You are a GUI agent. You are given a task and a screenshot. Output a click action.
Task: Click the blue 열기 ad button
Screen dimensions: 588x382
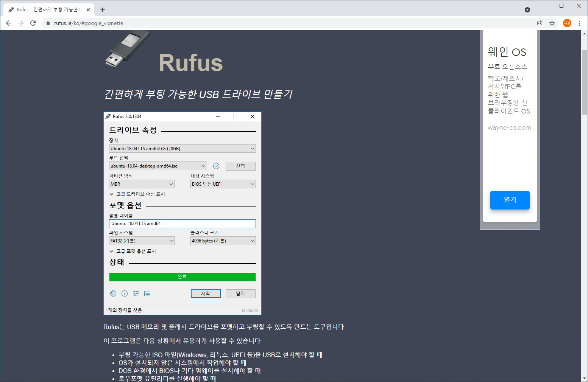pyautogui.click(x=510, y=200)
